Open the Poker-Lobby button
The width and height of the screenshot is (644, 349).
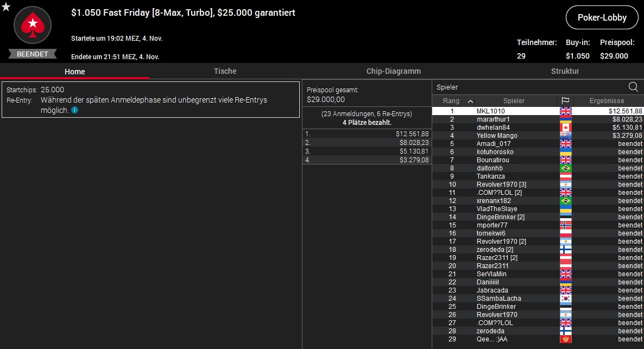602,17
